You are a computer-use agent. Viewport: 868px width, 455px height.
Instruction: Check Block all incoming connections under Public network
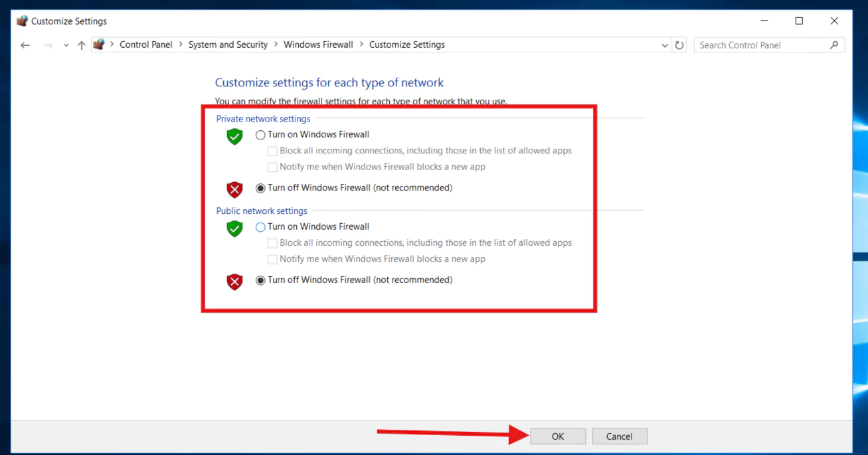pyautogui.click(x=272, y=243)
